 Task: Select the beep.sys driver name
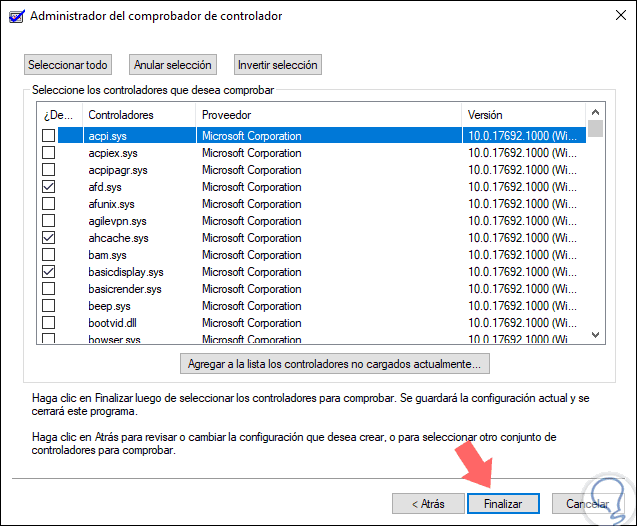(x=109, y=306)
